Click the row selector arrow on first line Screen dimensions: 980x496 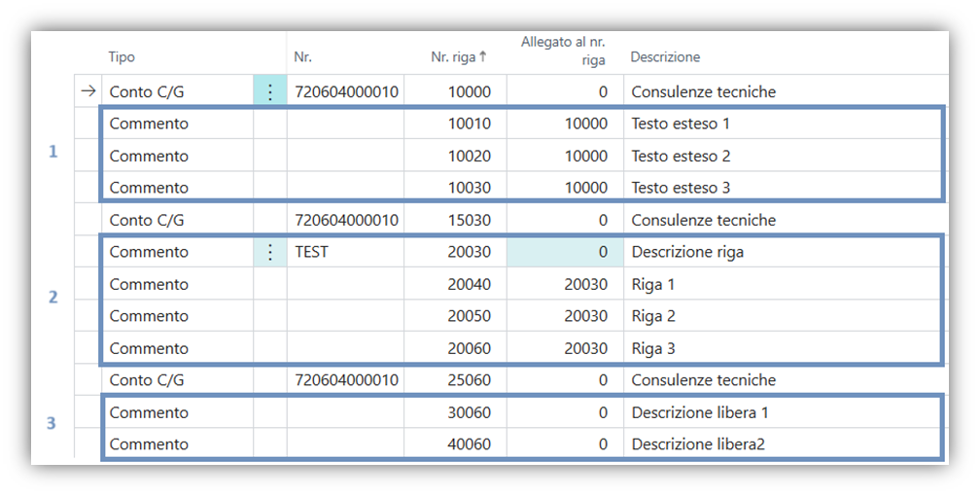(87, 91)
